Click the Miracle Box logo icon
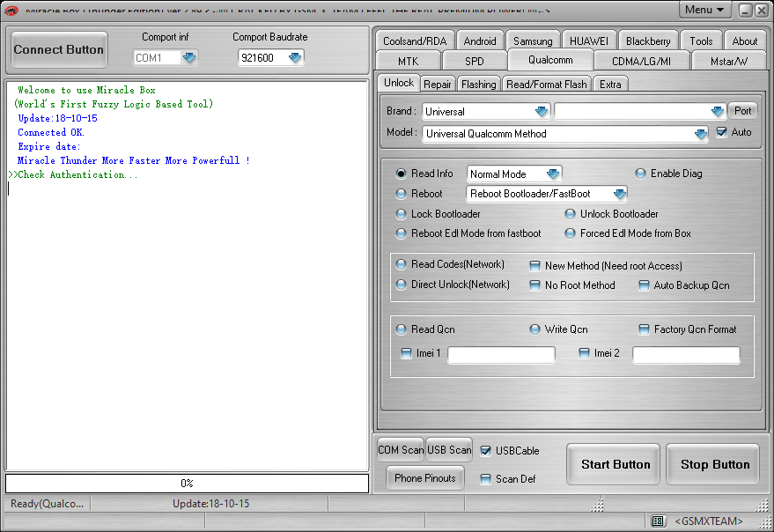This screenshot has width=774, height=532. (x=11, y=11)
